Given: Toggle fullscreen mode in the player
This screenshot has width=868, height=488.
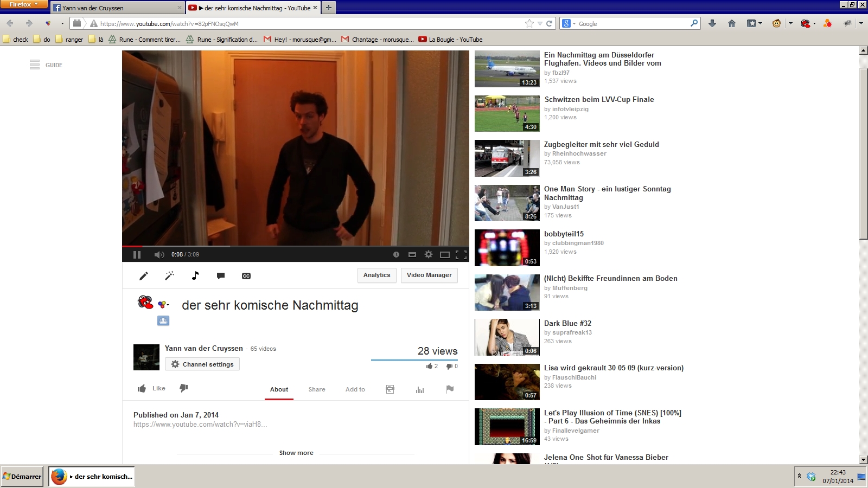Looking at the screenshot, I should (x=461, y=254).
